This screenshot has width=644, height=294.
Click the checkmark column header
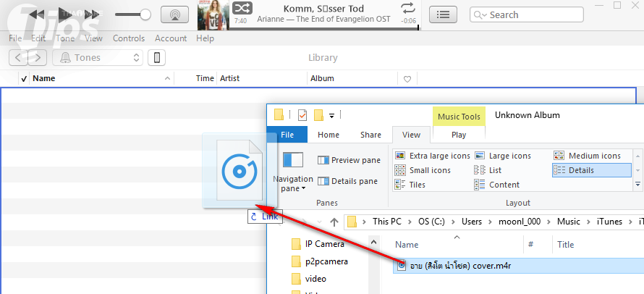(24, 78)
